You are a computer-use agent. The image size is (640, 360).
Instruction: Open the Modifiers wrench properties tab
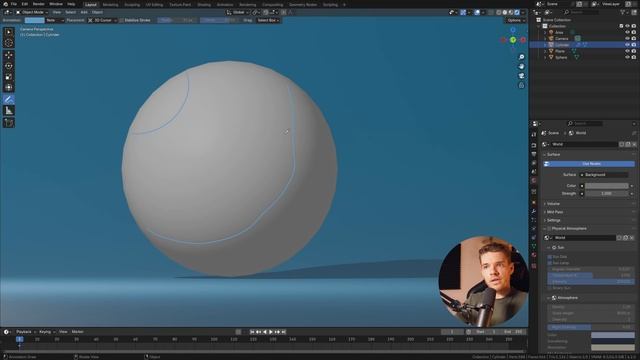tap(534, 211)
